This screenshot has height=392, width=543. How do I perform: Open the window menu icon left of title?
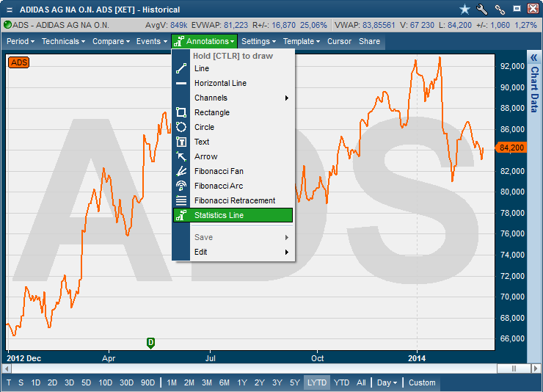[10, 10]
